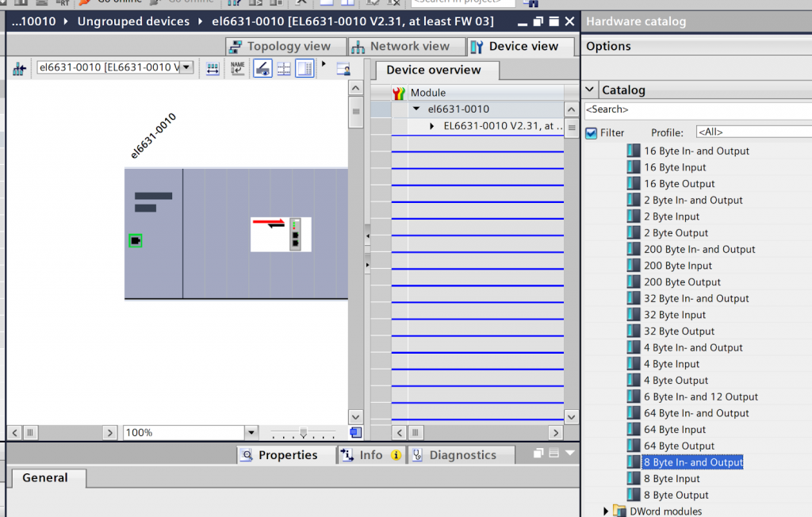
Task: Switch to the Topology view tab
Action: (x=286, y=46)
